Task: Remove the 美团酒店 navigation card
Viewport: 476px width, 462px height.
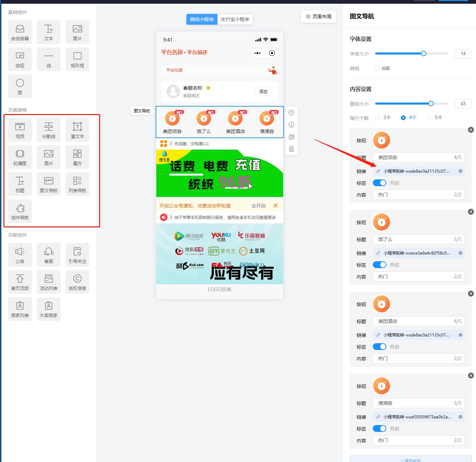Action: pyautogui.click(x=471, y=294)
